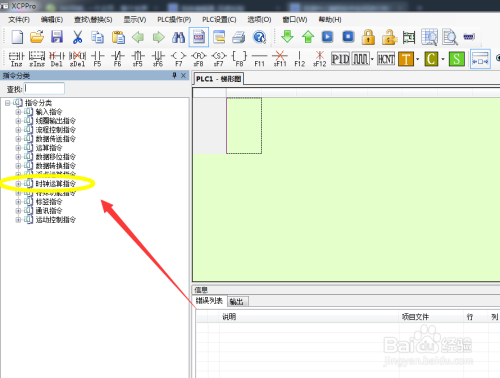Close the 指令分类 panel

point(183,76)
